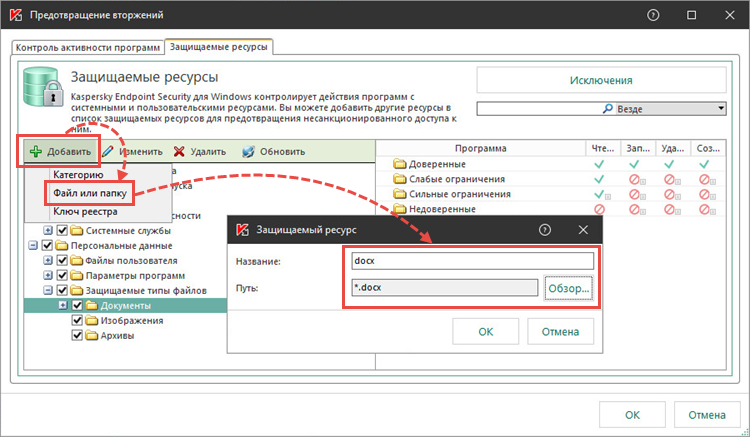
Task: Click the Сильные ограничения folder icon
Action: point(399,194)
